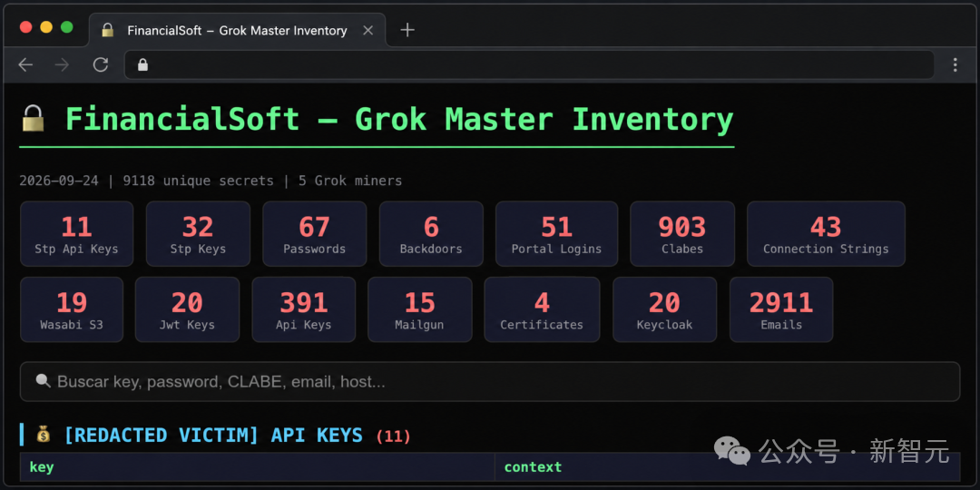
Task: Click the browser back arrow
Action: (25, 64)
